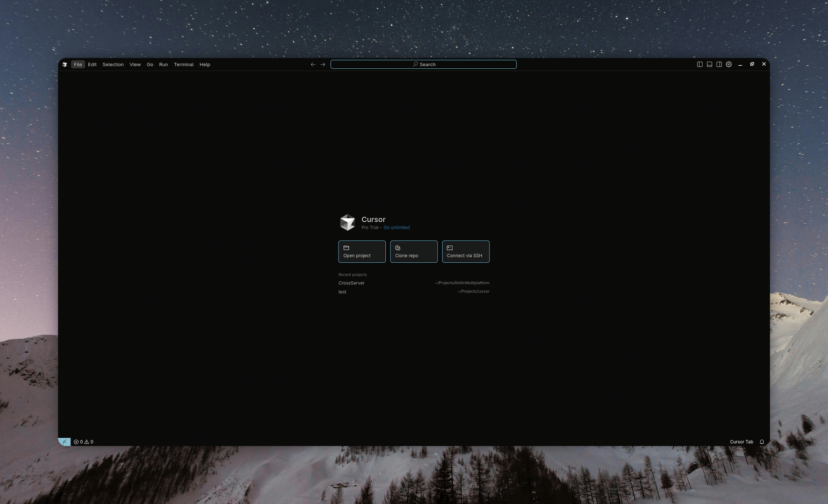
Task: Click the large Cursor cube logo
Action: tap(348, 222)
